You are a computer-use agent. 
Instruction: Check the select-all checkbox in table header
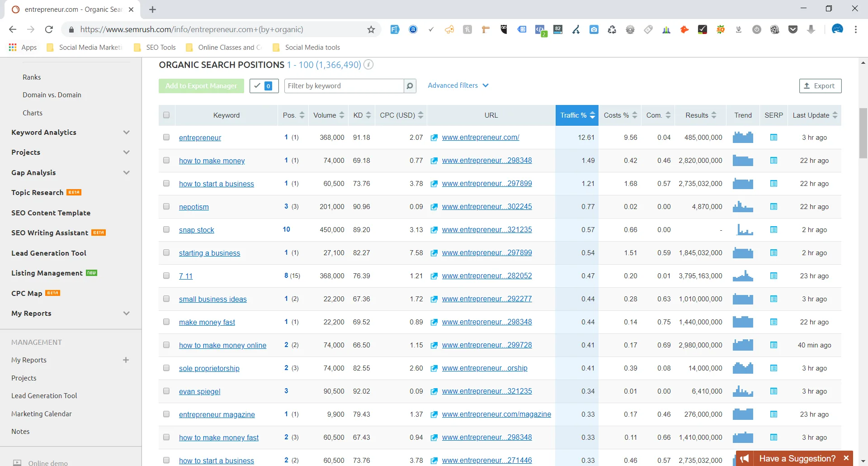166,115
